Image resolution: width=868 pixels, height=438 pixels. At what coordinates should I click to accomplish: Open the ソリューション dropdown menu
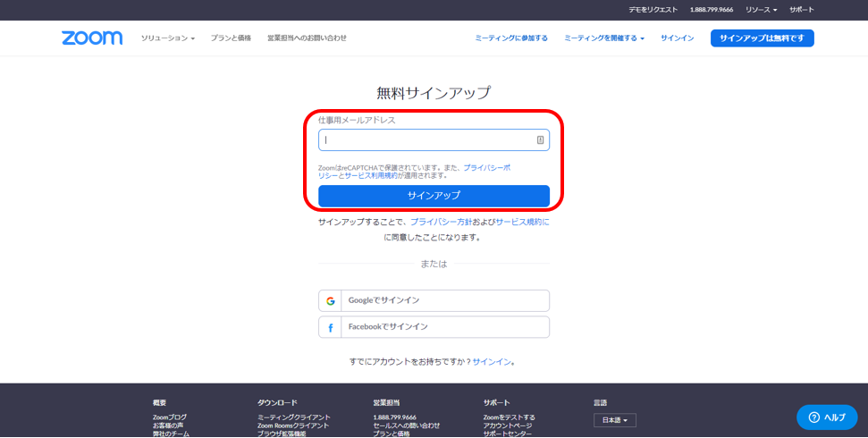(x=168, y=38)
